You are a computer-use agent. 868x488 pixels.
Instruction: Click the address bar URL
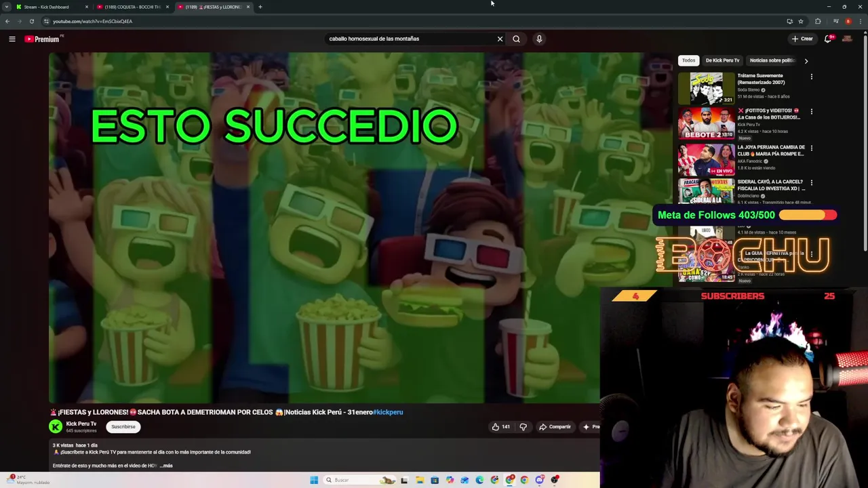click(93, 21)
